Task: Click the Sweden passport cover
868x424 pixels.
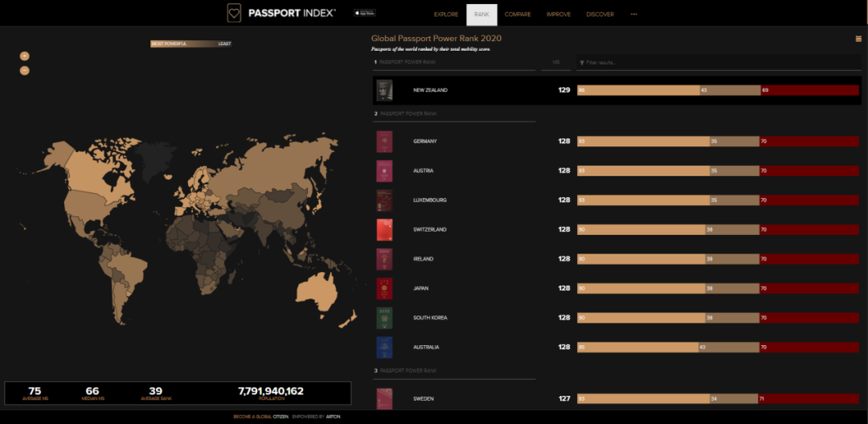Action: click(384, 398)
